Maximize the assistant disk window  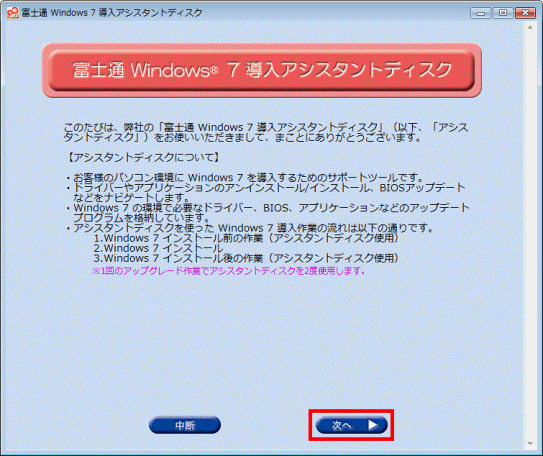pos(503,13)
